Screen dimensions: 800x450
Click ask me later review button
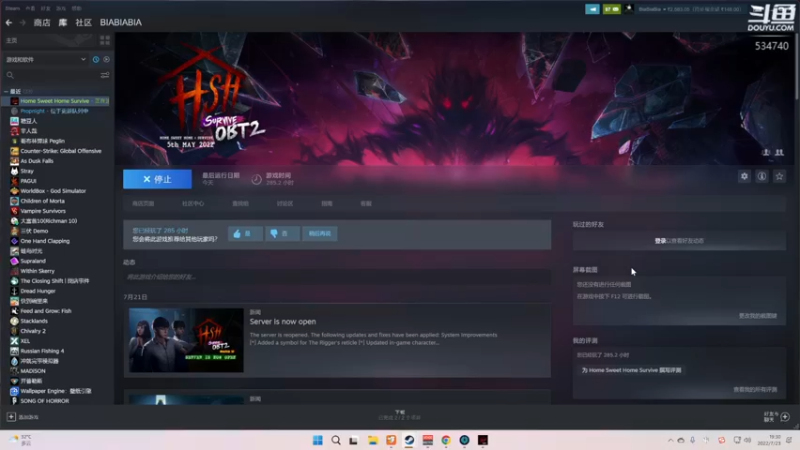[x=319, y=233]
